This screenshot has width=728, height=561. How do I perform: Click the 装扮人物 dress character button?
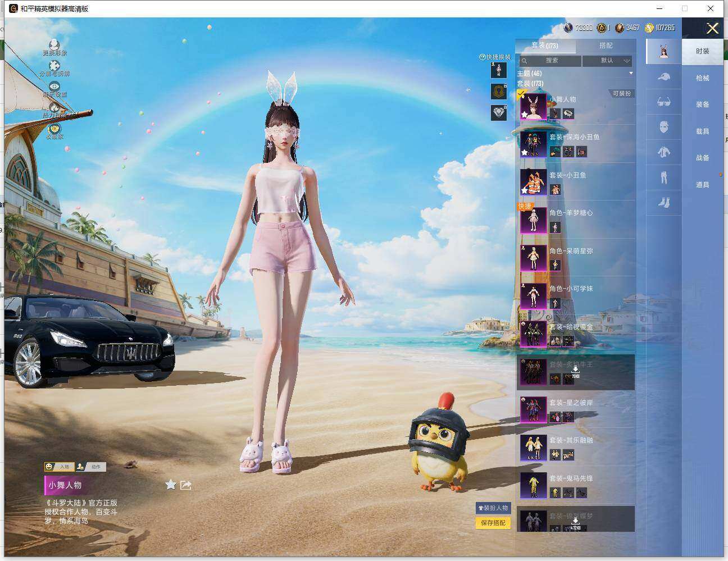pos(493,508)
